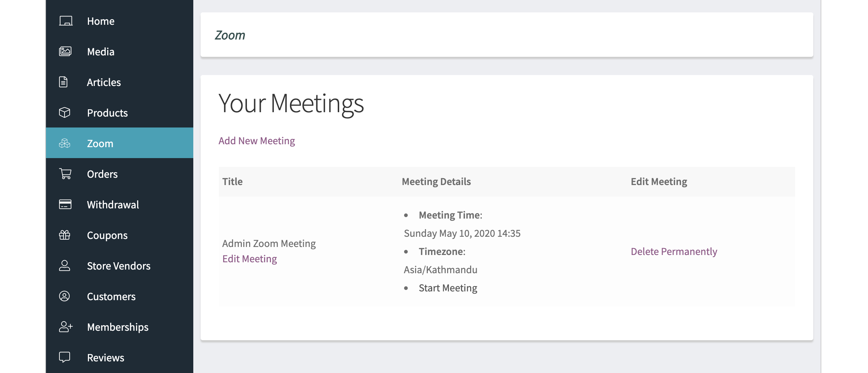Screen dimensions: 868x373
Task: Click the Coupons gift icon
Action: pyautogui.click(x=65, y=235)
